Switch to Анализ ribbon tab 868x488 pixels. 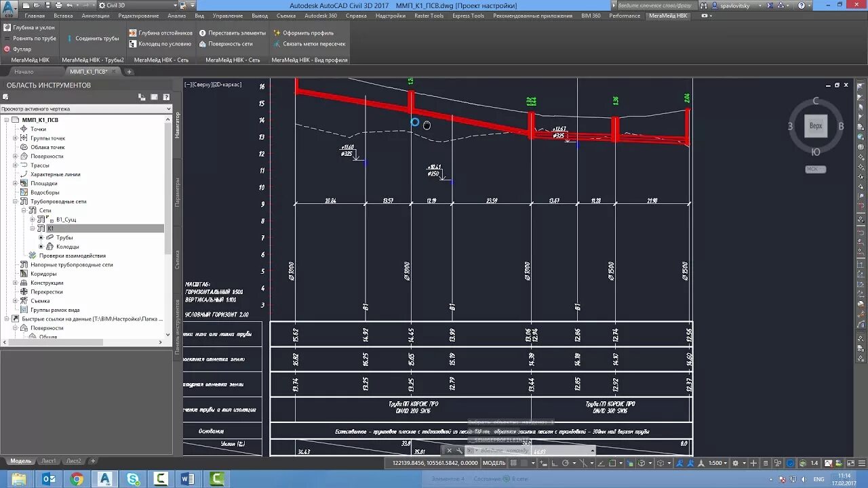(176, 16)
